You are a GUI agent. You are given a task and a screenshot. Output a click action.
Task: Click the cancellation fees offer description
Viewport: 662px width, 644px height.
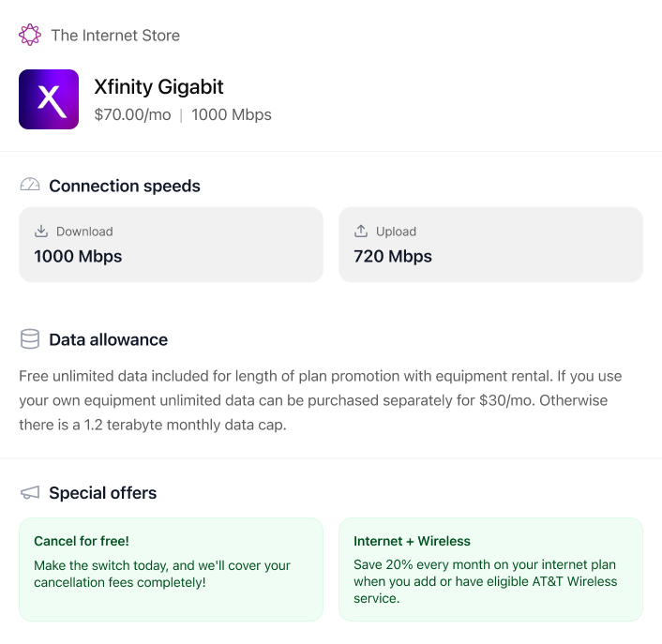pos(162,575)
